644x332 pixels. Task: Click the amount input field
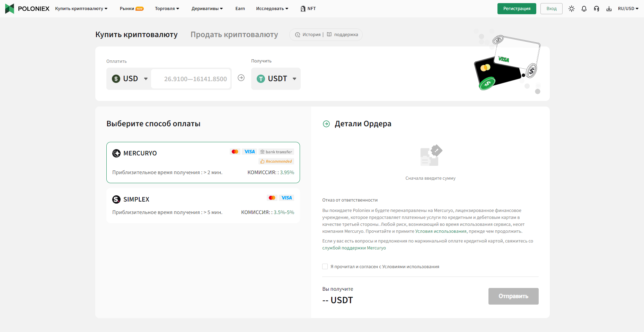click(x=191, y=79)
